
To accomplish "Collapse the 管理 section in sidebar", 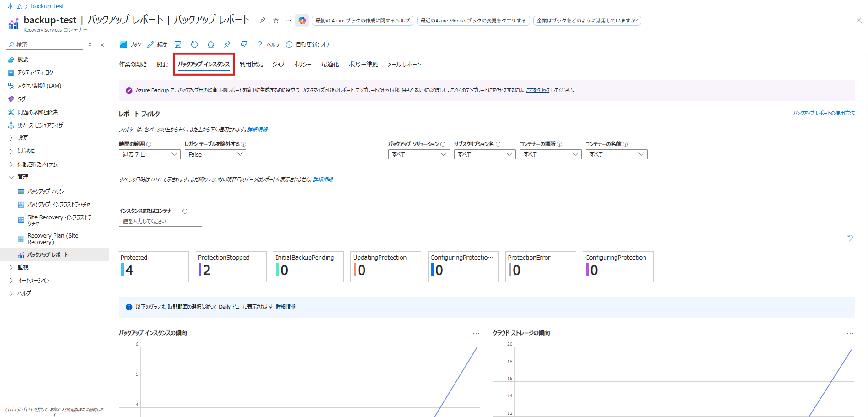I will [x=23, y=177].
